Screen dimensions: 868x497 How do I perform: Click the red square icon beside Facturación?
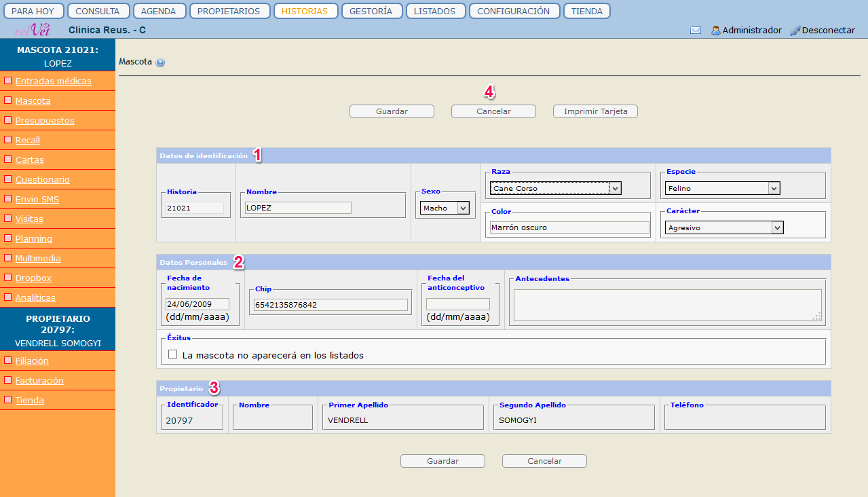(8, 380)
